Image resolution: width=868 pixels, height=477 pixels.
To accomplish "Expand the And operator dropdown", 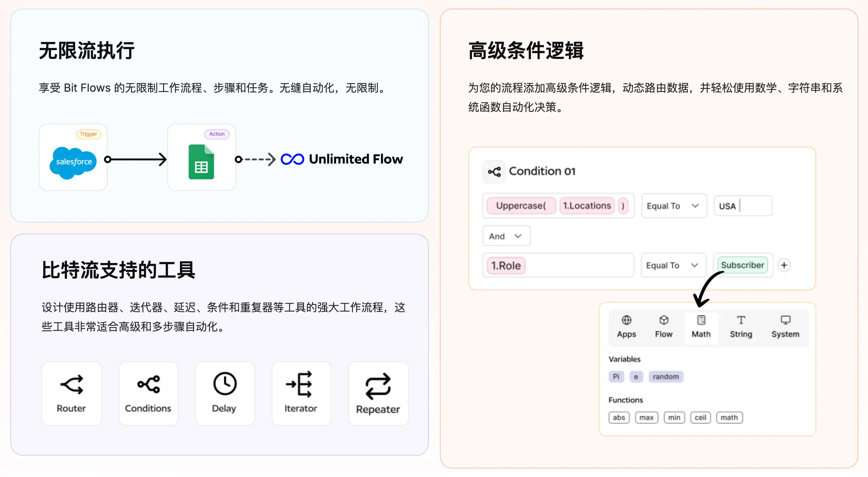I will pyautogui.click(x=506, y=236).
